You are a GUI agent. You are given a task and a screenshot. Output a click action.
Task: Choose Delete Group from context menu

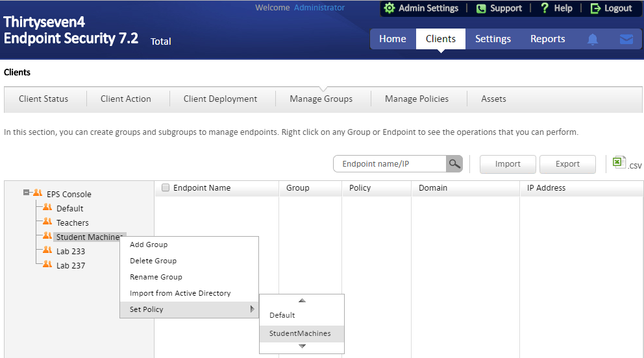coord(190,261)
